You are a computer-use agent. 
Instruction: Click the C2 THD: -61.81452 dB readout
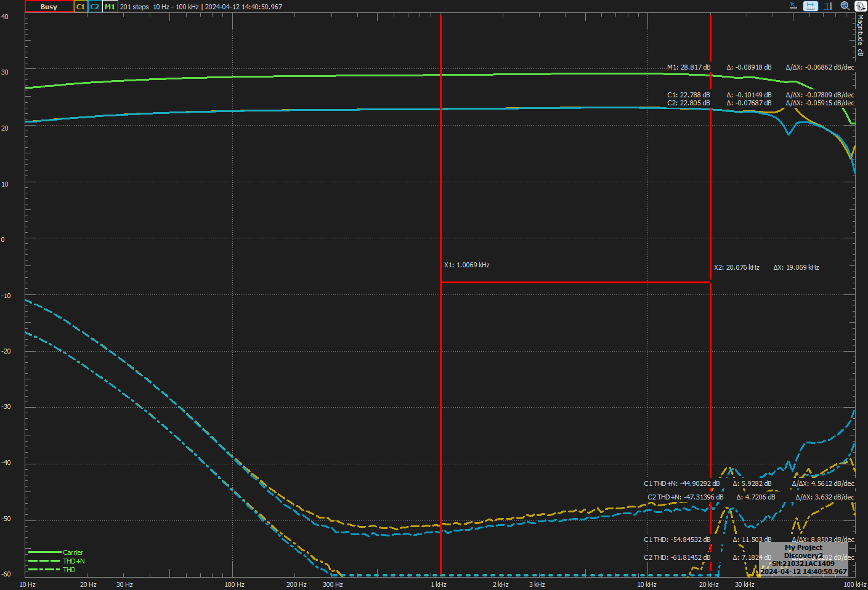tap(677, 557)
